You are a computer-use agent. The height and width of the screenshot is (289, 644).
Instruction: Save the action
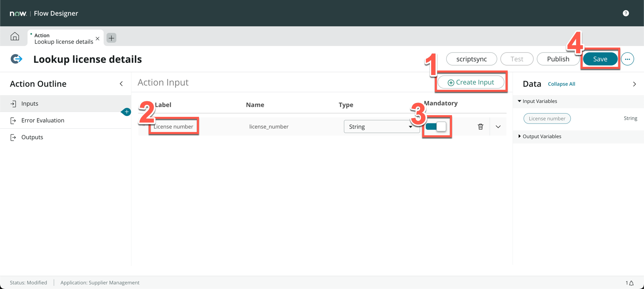600,59
